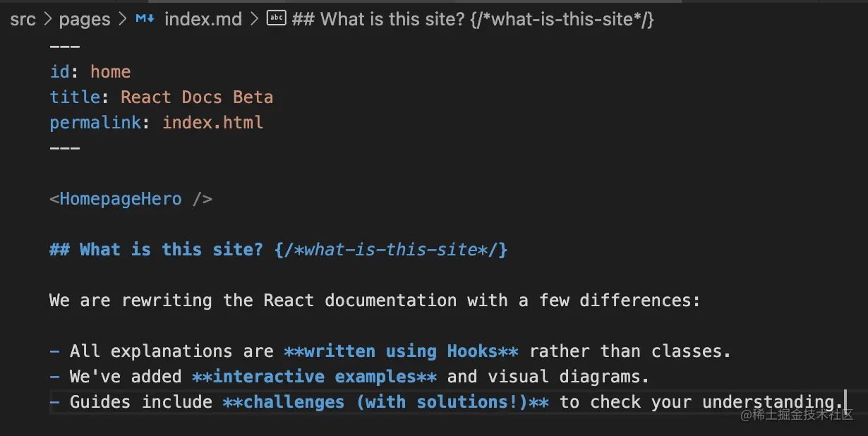Click the what-is-this-site anchor comment
868x436 pixels.
pyautogui.click(x=392, y=250)
